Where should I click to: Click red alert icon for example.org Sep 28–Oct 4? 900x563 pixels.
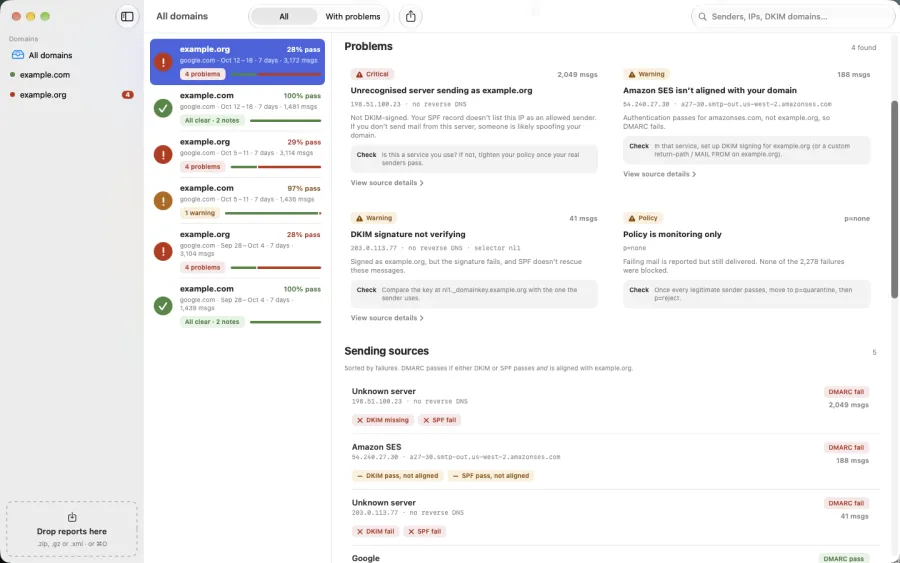click(x=163, y=251)
